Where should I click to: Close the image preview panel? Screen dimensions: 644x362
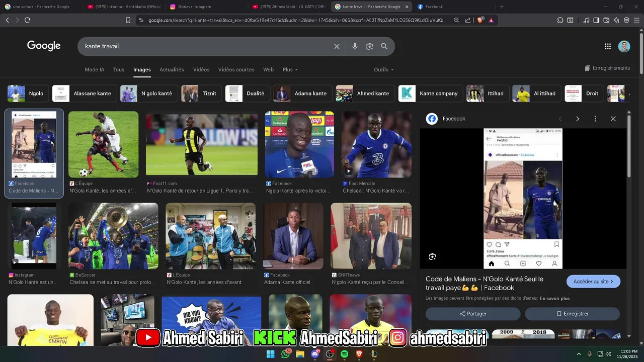click(x=613, y=119)
